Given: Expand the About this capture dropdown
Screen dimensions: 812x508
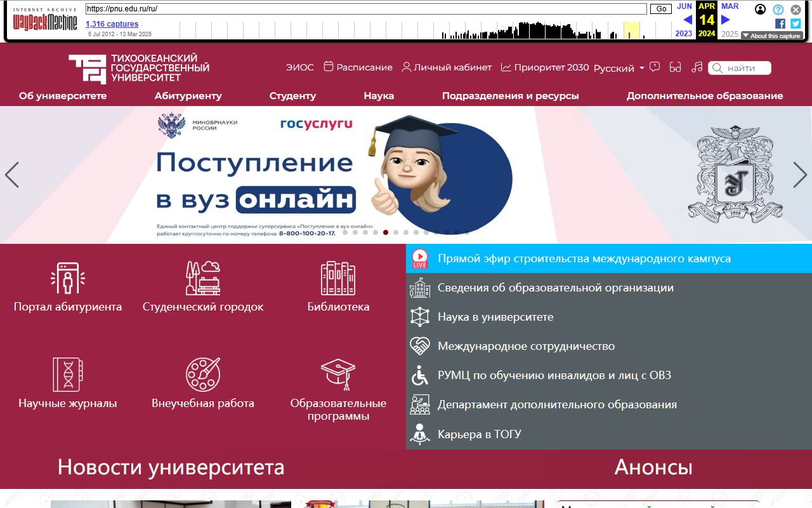Looking at the screenshot, I should point(772,36).
